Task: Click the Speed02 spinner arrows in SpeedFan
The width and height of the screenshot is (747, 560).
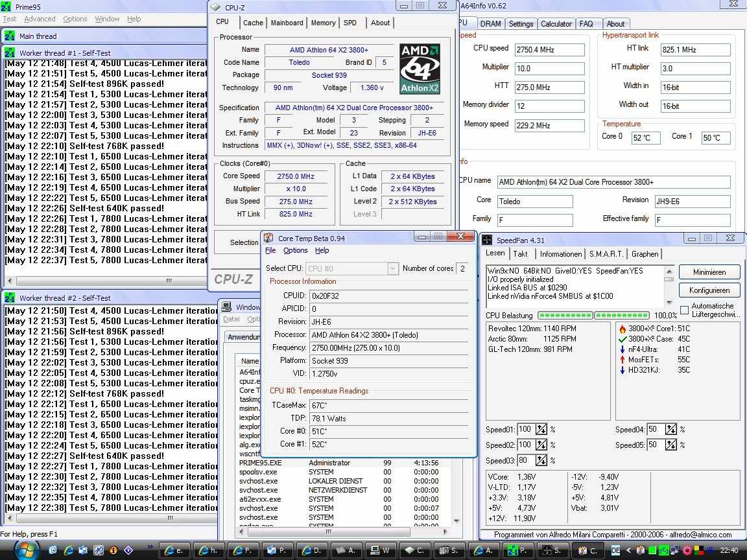Action: click(541, 445)
